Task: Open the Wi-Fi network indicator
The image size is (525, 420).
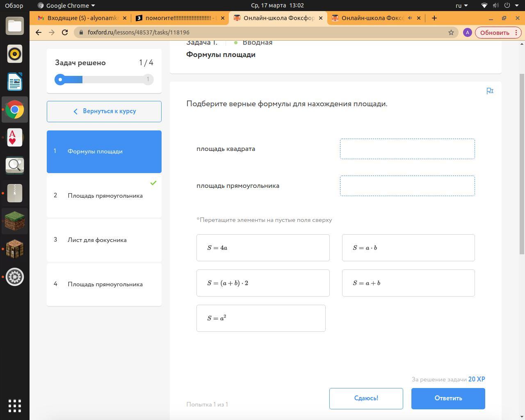Action: click(x=484, y=5)
